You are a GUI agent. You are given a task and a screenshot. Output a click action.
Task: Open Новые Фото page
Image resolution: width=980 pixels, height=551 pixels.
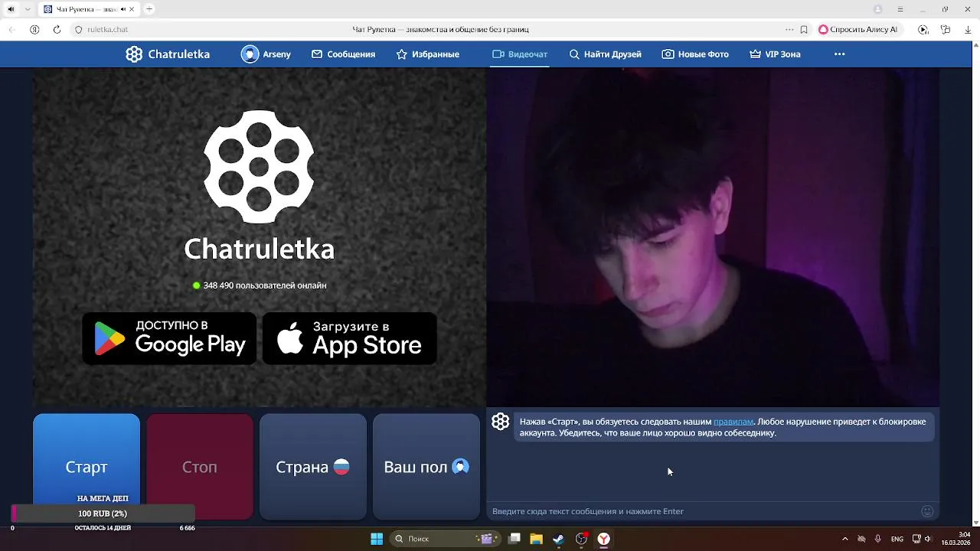[x=695, y=54]
